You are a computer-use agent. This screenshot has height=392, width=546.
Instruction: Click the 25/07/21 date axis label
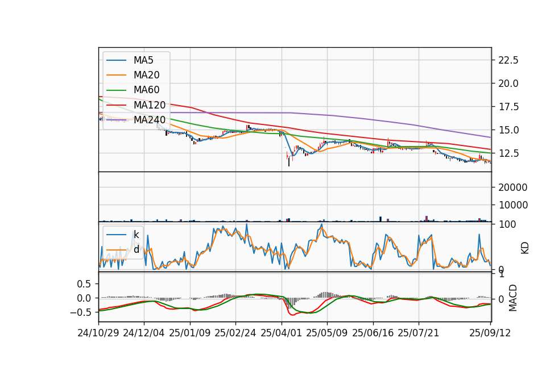pos(419,333)
